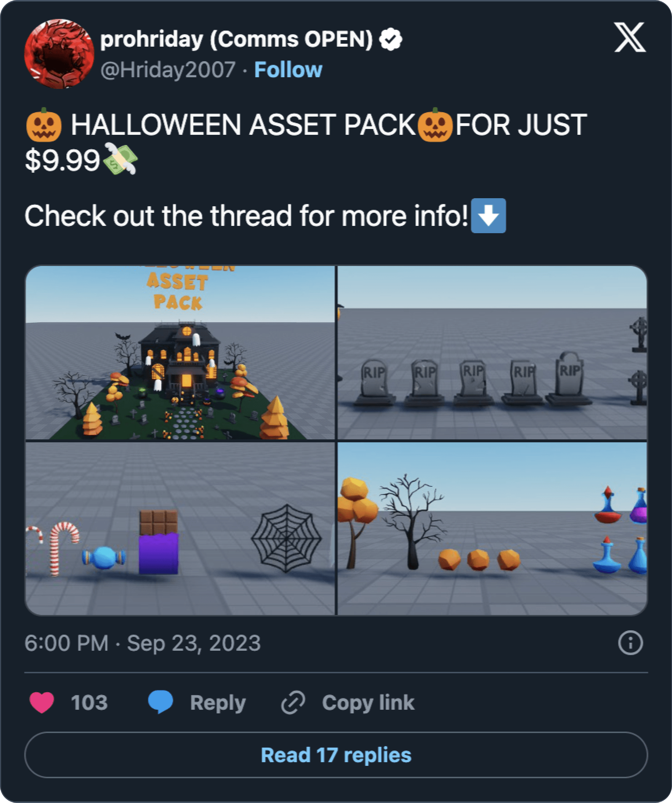Click the Copy link label
The width and height of the screenshot is (672, 803).
[x=368, y=702]
